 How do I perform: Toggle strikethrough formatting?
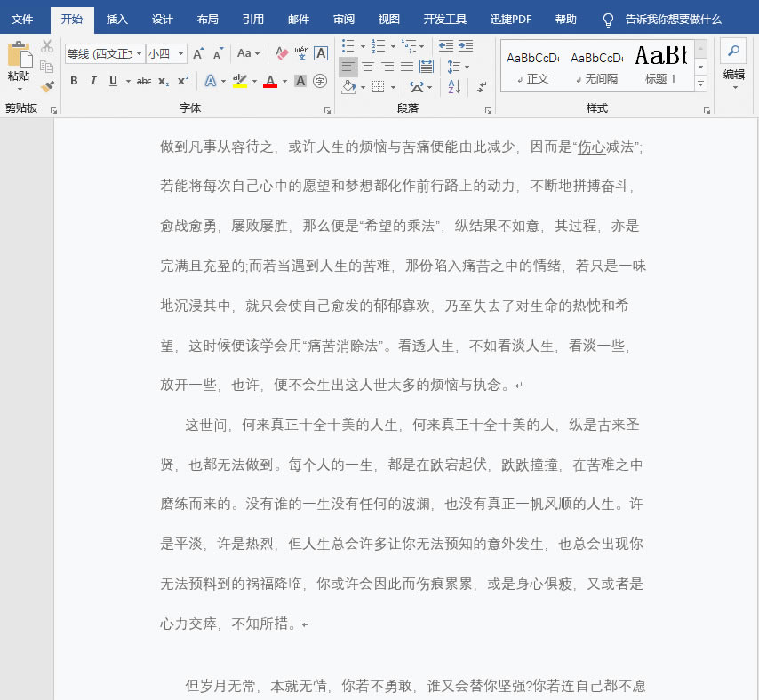[144, 82]
